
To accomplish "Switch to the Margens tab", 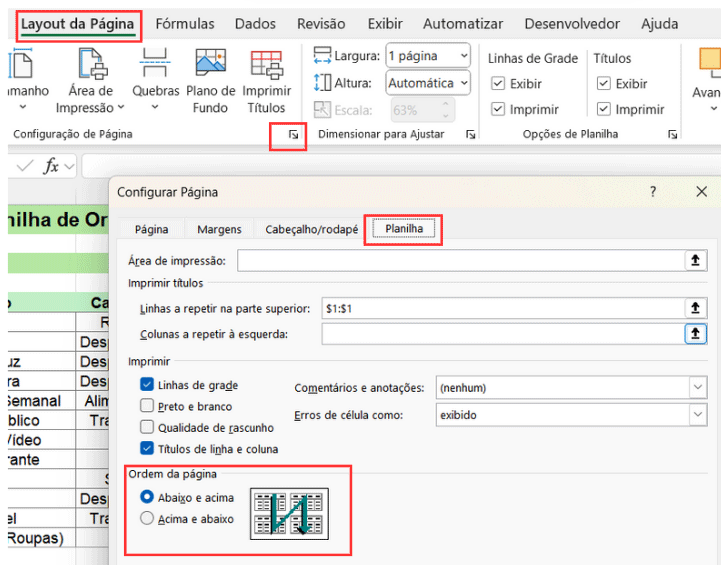I will click(x=219, y=229).
